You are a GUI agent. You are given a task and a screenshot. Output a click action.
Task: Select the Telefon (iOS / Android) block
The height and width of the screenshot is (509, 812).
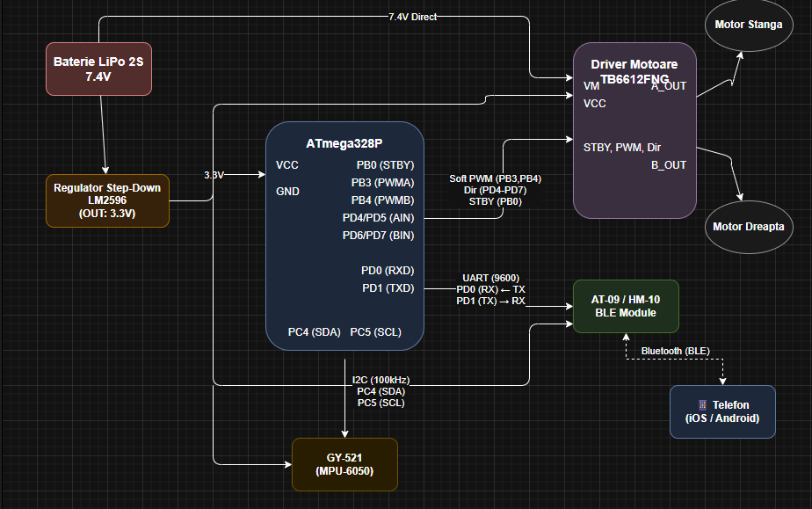tap(722, 411)
